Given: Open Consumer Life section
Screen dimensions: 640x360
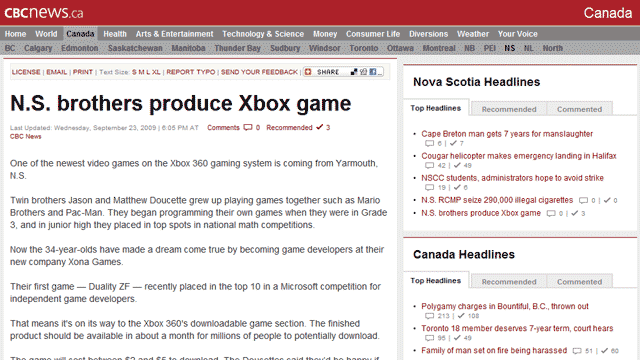Looking at the screenshot, I should pyautogui.click(x=373, y=34).
